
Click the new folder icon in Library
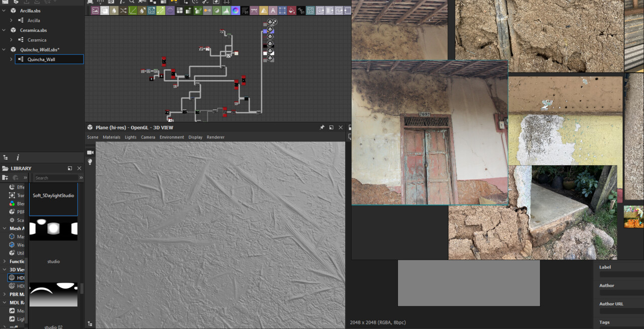click(x=6, y=177)
